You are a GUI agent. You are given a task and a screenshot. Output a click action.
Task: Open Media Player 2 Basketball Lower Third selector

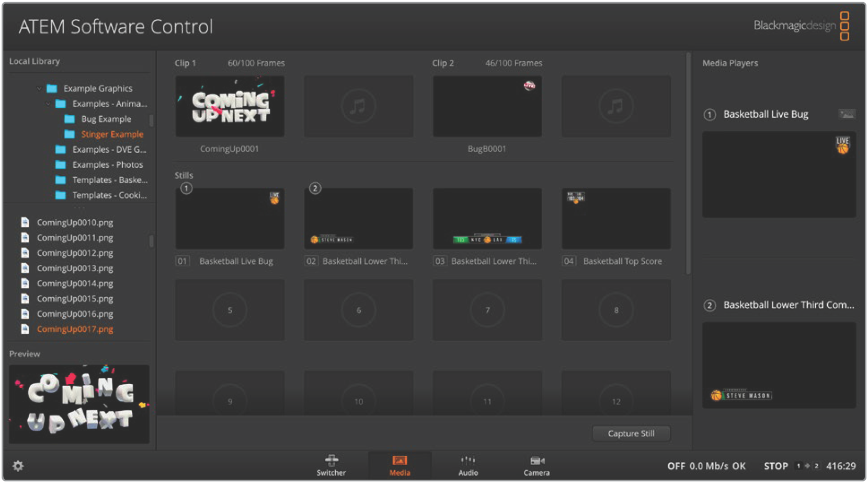(x=789, y=305)
